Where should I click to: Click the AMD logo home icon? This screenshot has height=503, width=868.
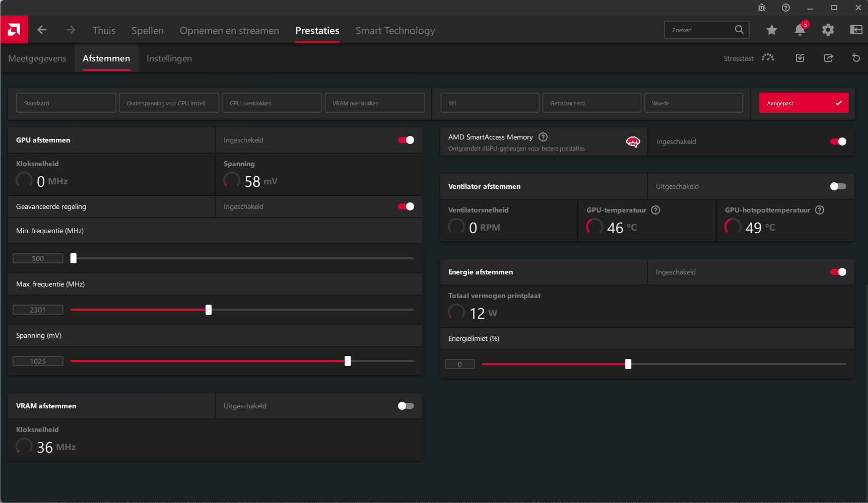(14, 30)
